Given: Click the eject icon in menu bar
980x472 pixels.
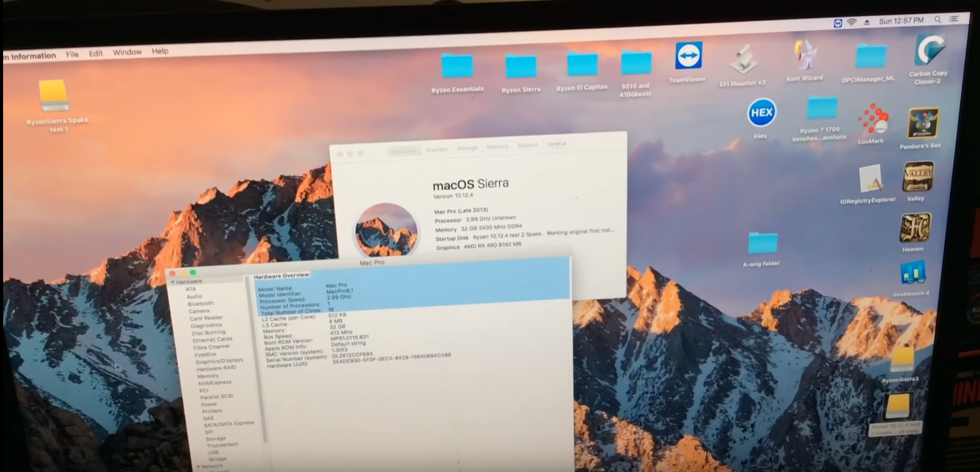Looking at the screenshot, I should (867, 22).
